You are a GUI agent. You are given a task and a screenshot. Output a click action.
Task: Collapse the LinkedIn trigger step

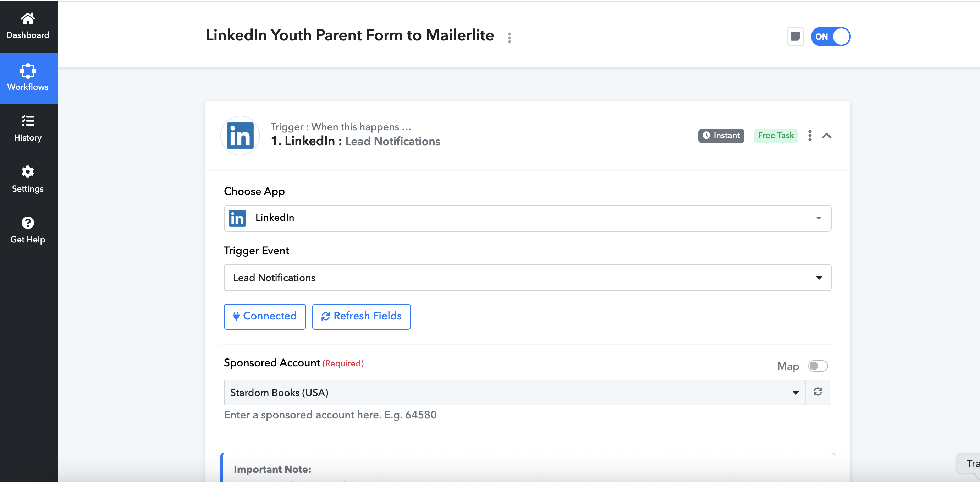pyautogui.click(x=827, y=136)
